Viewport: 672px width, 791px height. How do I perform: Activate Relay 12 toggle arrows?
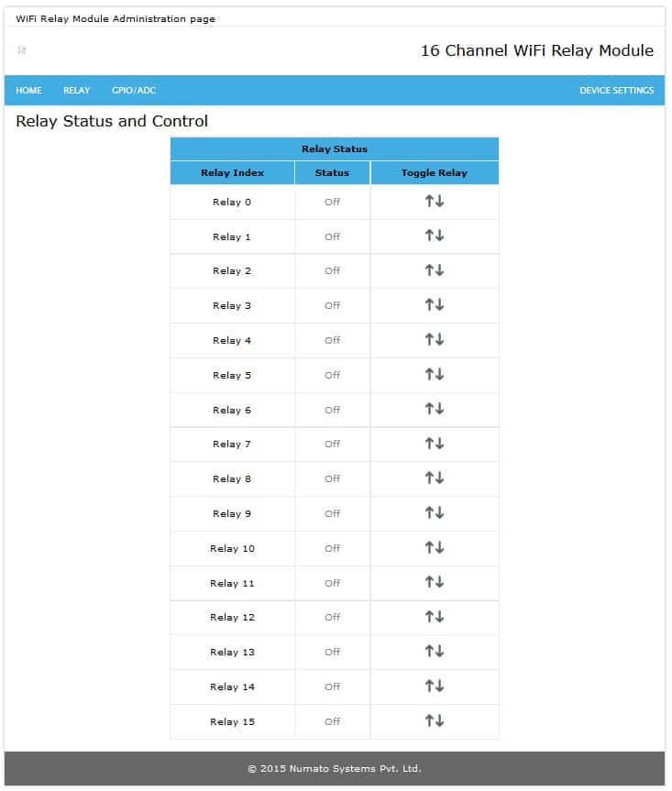(435, 617)
